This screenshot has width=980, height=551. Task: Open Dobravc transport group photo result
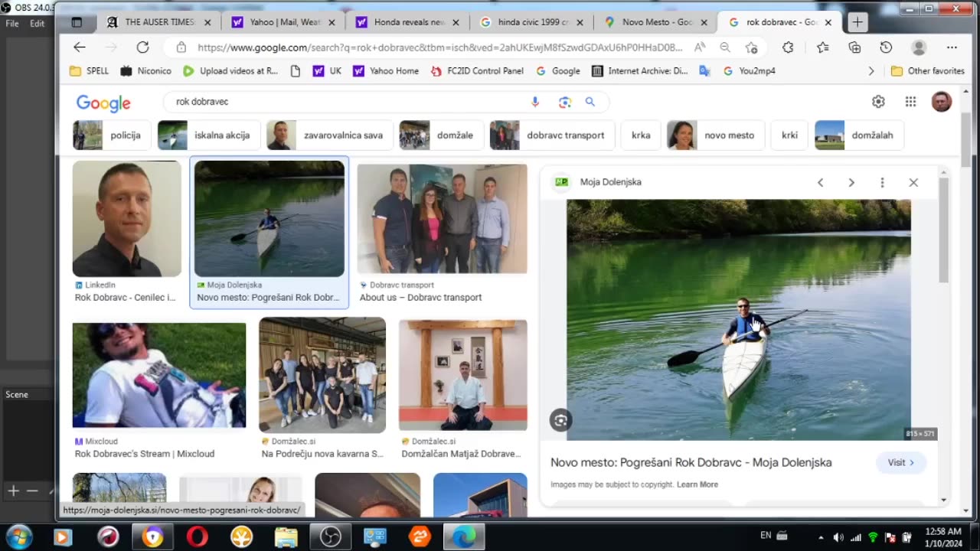[x=442, y=219]
